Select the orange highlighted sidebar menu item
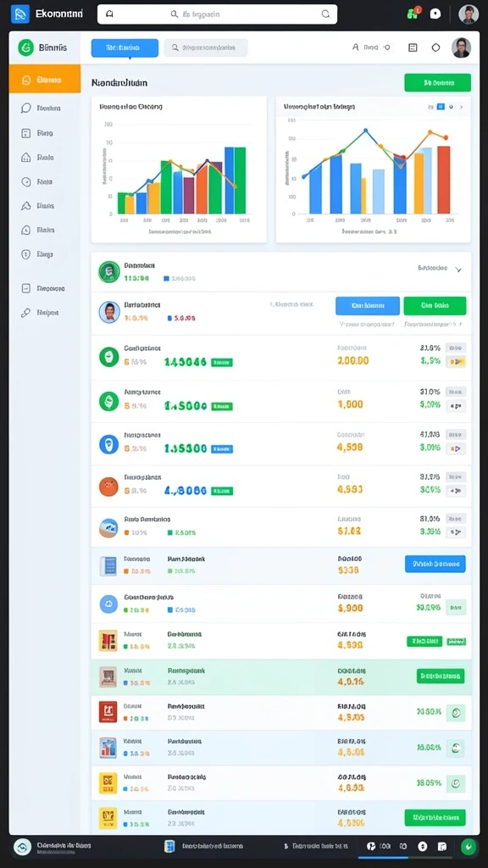This screenshot has height=868, width=488. [45, 81]
